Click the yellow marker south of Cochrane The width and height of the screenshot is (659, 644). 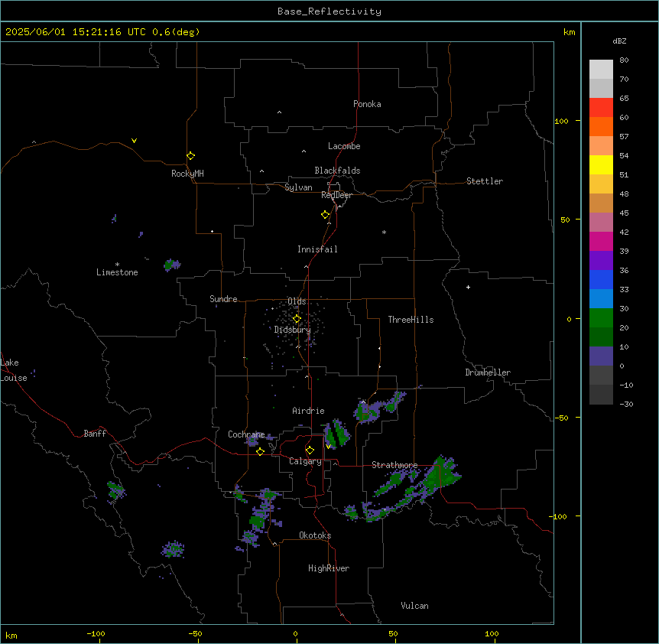pos(260,451)
